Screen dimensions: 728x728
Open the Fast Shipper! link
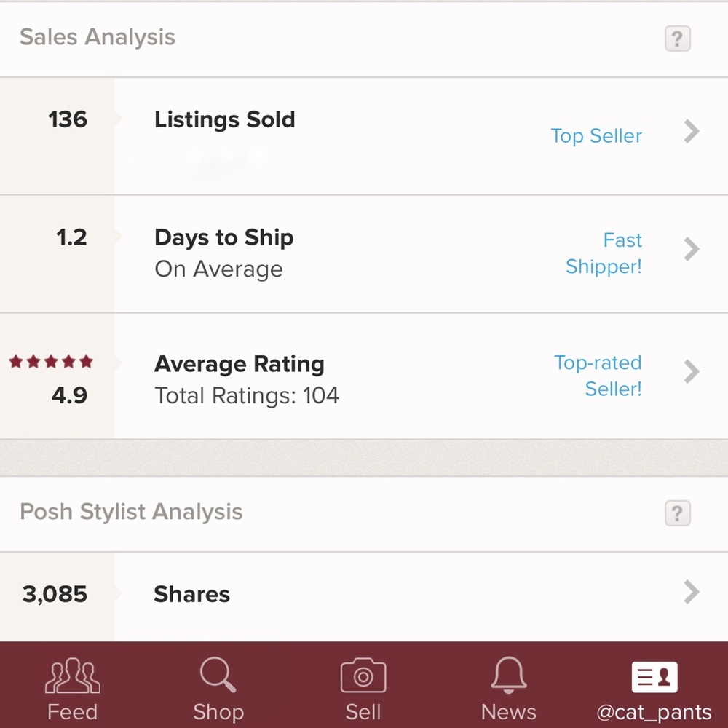604,253
